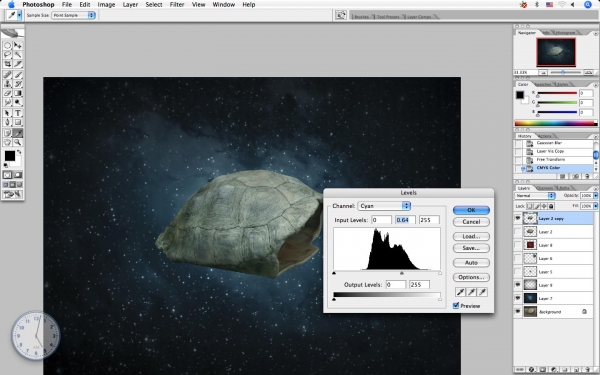This screenshot has height=375, width=600.
Task: Open the Image menu
Action: pyautogui.click(x=106, y=5)
